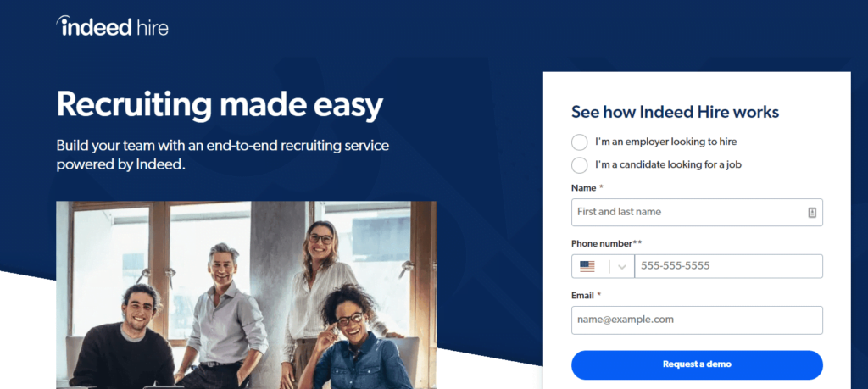Click the US flag country icon

point(587,267)
